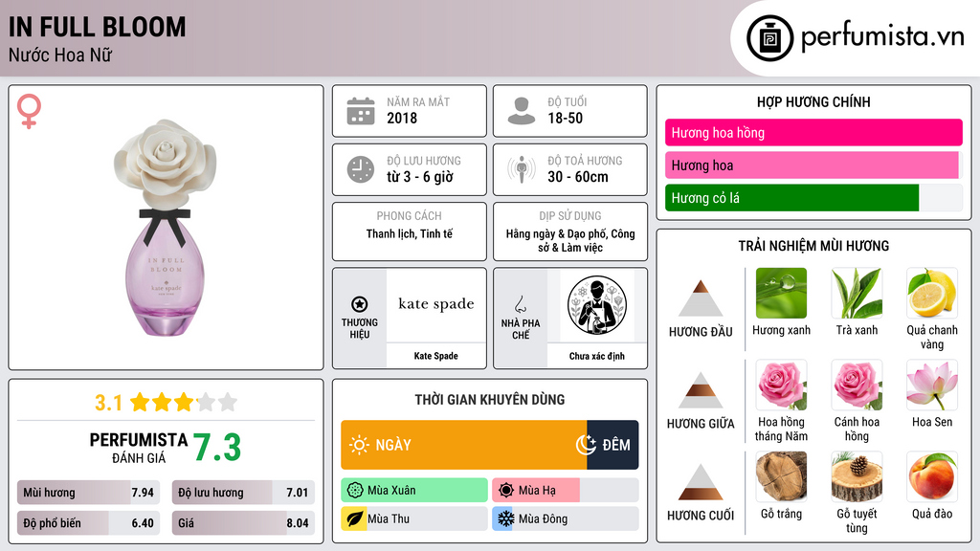
Task: Click the Mùa Hạ season bar
Action: pyautogui.click(x=565, y=491)
